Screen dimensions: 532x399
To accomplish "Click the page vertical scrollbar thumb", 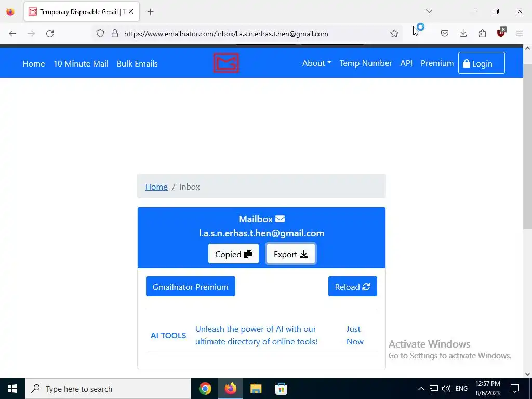I will [x=527, y=146].
